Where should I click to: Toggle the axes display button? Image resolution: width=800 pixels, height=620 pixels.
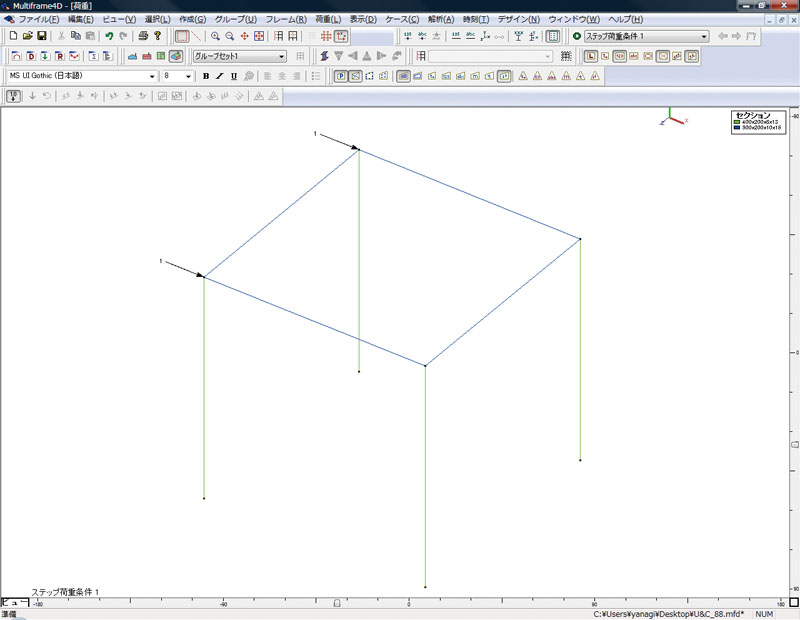tap(341, 36)
